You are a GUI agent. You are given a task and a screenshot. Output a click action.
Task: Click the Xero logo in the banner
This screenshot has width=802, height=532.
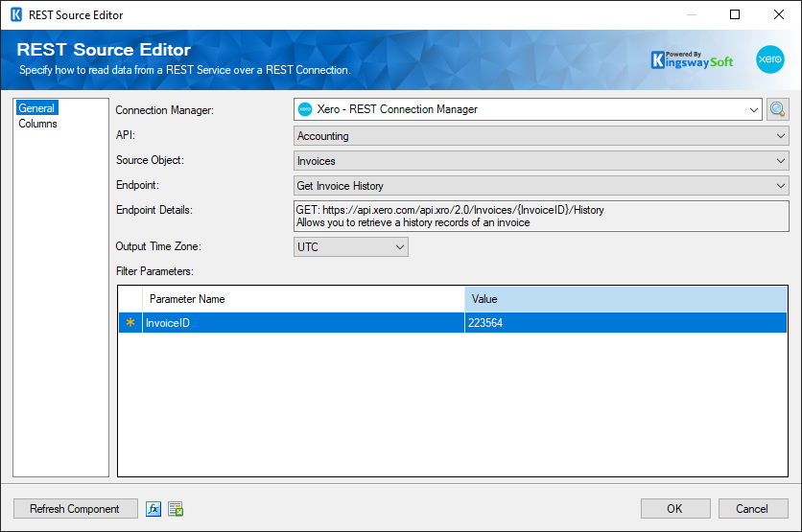769,59
